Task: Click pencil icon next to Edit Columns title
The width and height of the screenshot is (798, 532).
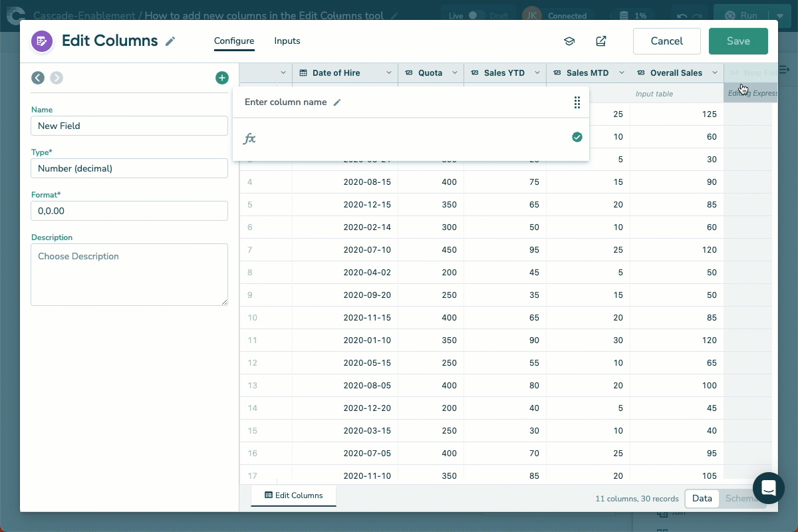Action: [170, 41]
